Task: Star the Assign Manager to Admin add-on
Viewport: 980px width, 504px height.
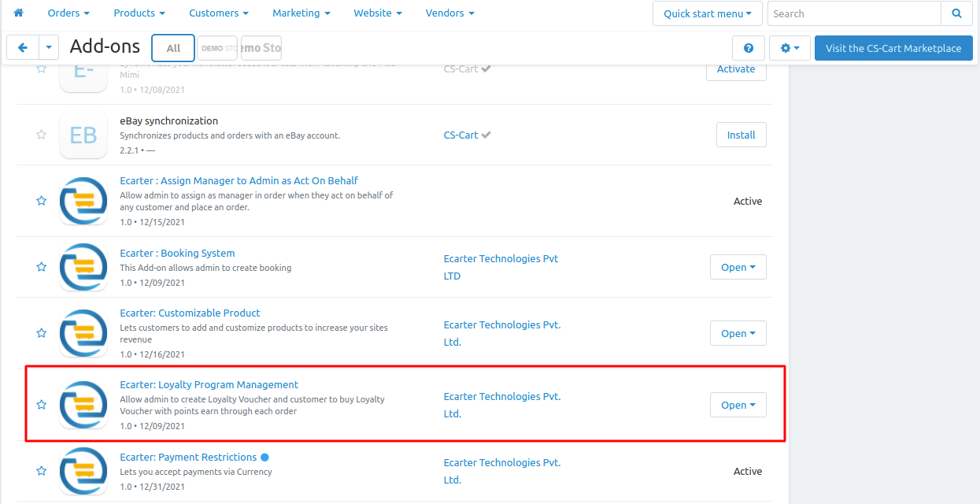Action: pos(41,201)
